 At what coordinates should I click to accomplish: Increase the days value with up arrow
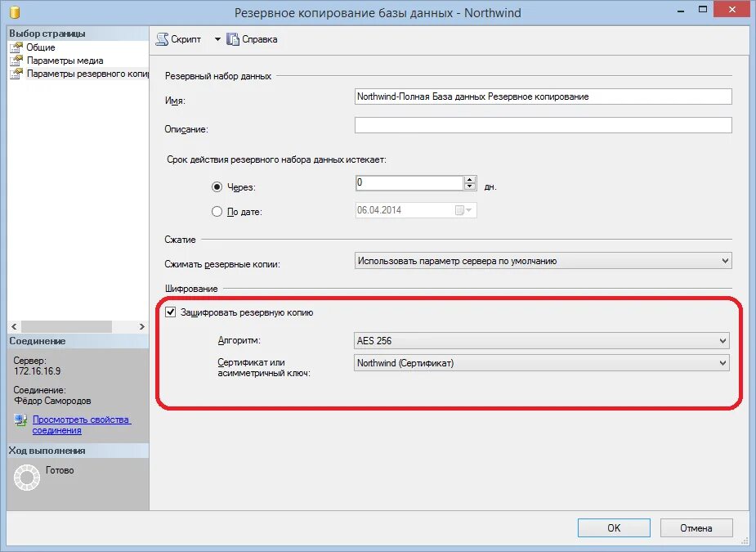[x=470, y=179]
